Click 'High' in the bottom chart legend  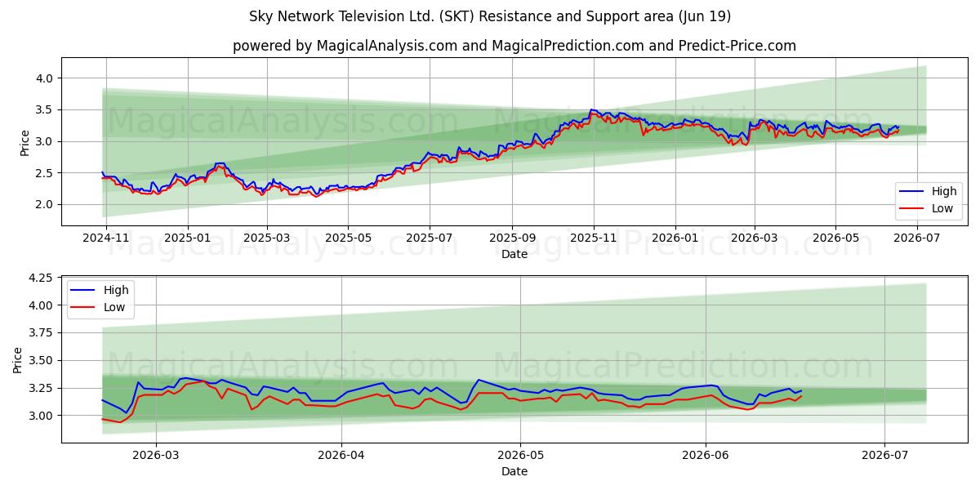click(x=116, y=290)
